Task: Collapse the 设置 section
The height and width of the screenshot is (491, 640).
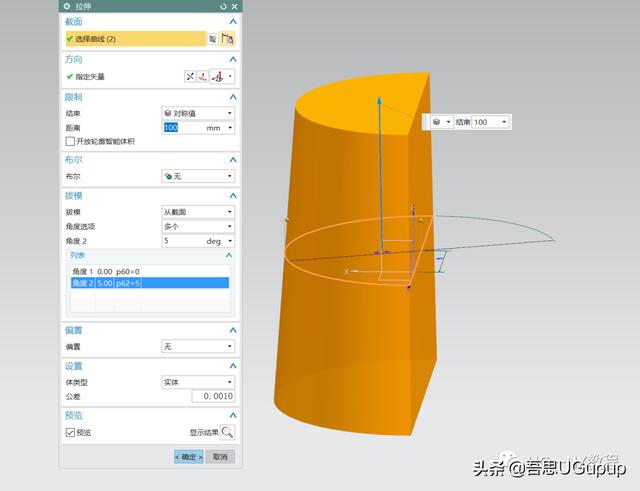Action: click(x=233, y=366)
